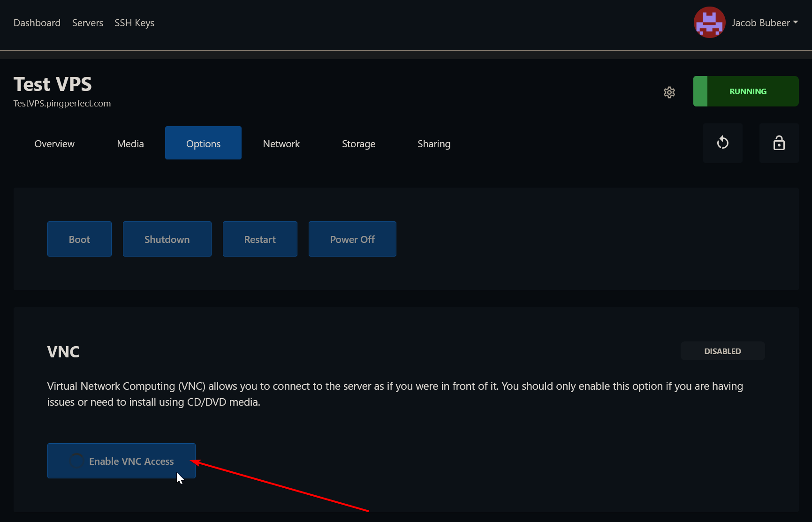Click the DISABLED VNC status badge
This screenshot has height=522, width=812.
(722, 351)
